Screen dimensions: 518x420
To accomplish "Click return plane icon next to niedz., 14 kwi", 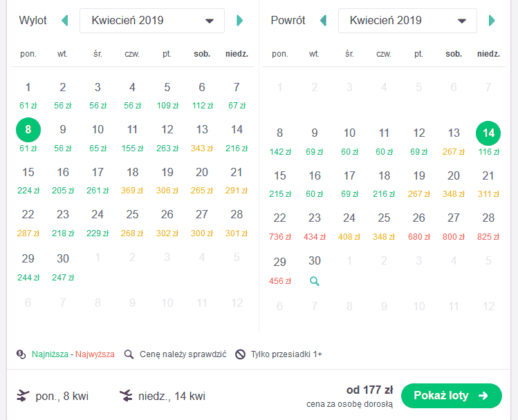I will pyautogui.click(x=126, y=396).
